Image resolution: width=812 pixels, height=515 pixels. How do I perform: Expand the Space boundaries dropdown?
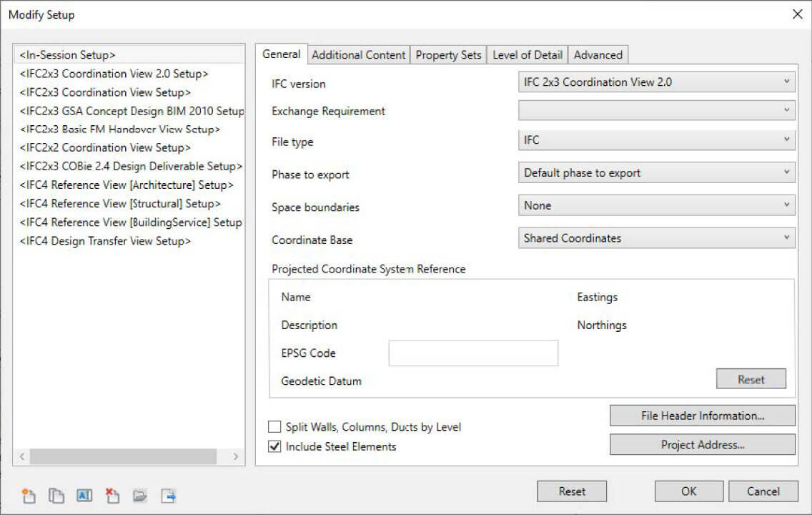657,206
